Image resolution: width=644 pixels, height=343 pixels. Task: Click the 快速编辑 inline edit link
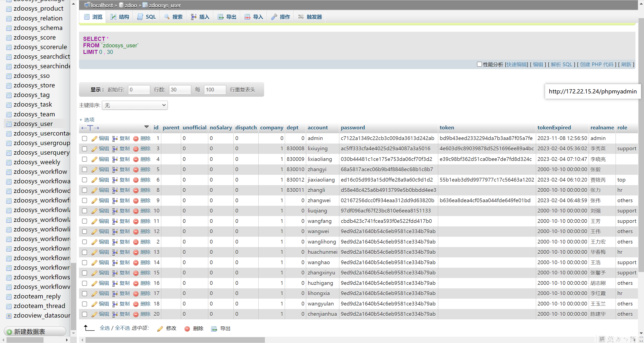(517, 65)
